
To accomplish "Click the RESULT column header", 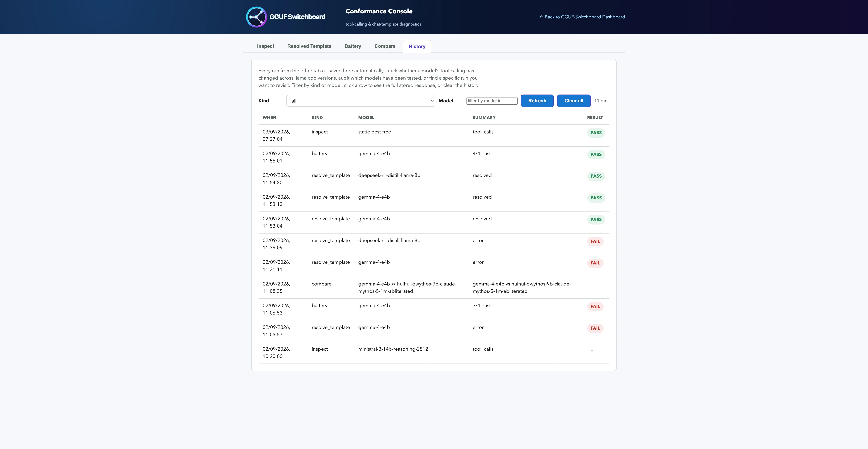I will click(595, 118).
